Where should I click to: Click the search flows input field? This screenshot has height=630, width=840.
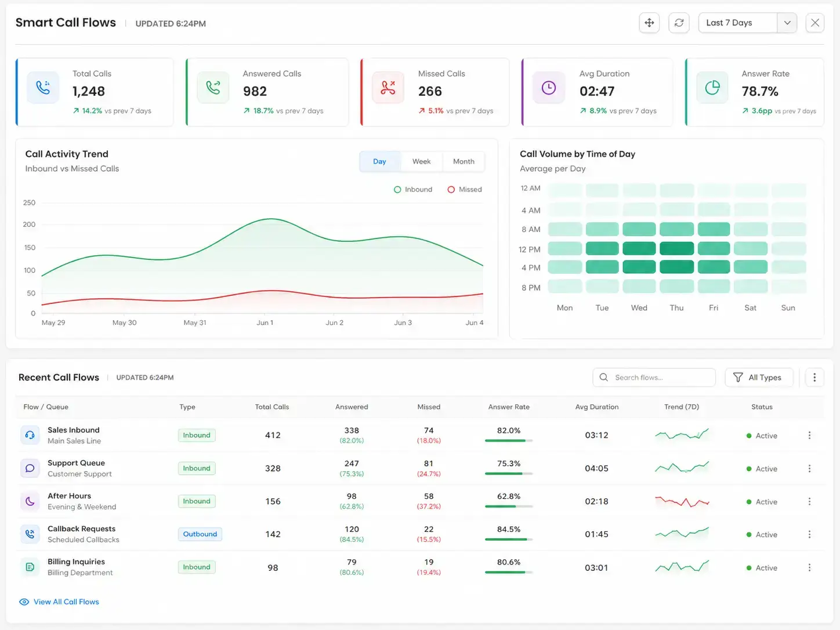coord(654,378)
